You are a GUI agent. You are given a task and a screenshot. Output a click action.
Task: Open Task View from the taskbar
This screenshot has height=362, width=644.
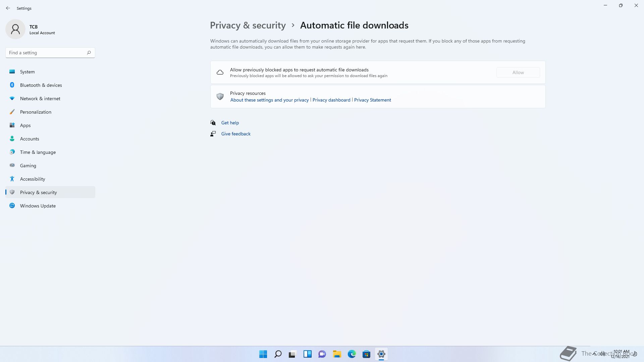(293, 354)
